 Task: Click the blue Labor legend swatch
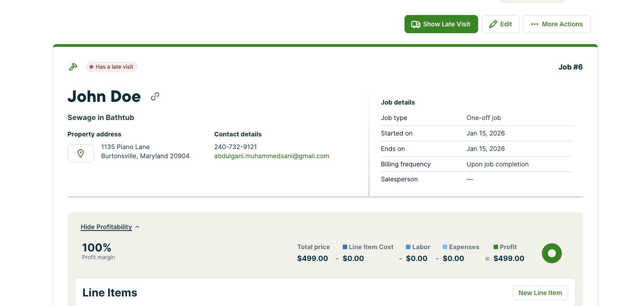click(408, 246)
